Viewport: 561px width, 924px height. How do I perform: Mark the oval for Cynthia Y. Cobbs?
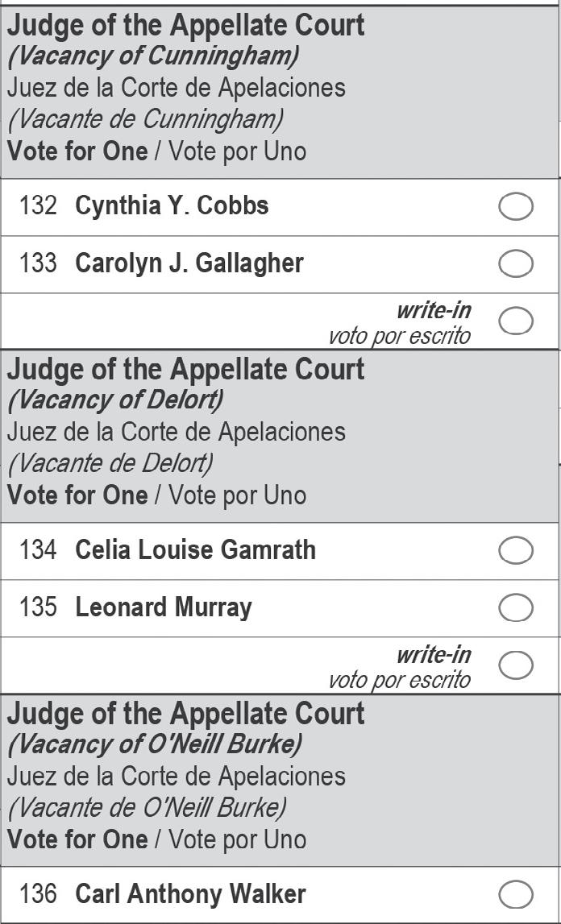516,206
